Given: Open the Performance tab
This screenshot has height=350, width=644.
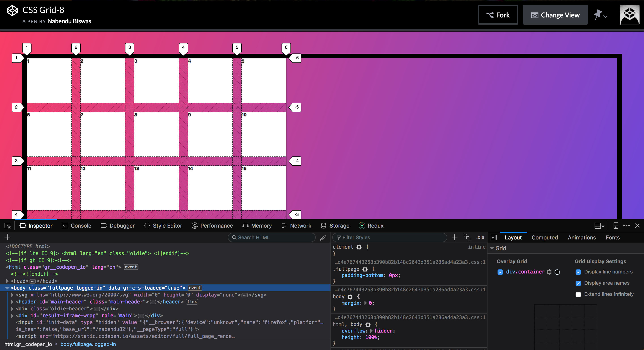Looking at the screenshot, I should point(212,226).
